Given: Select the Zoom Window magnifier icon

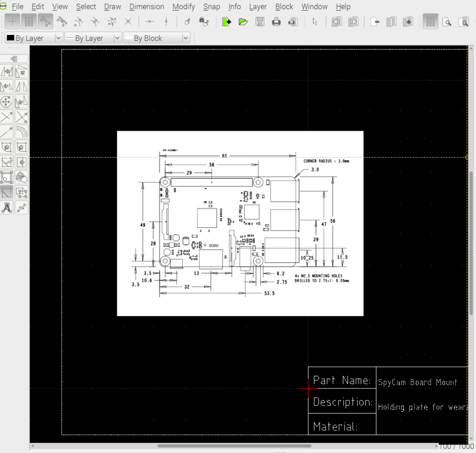Looking at the screenshot, I should pos(464,21).
